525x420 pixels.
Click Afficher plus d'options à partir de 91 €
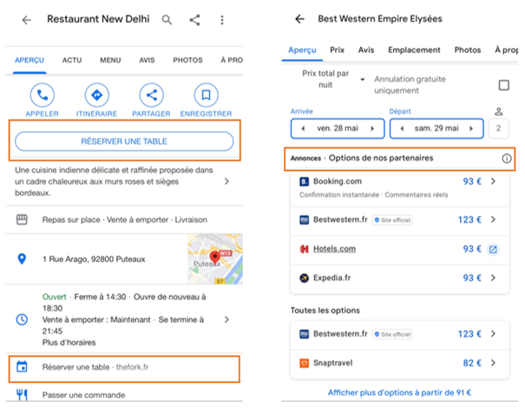click(399, 392)
